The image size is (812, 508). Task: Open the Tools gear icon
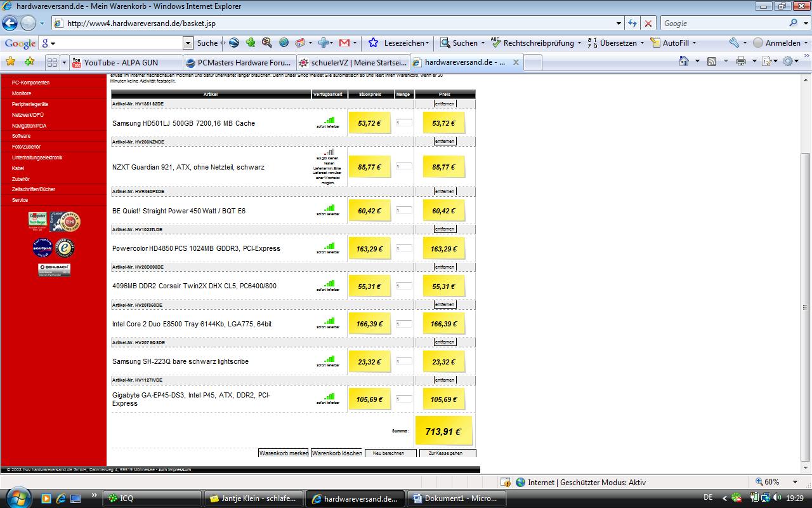click(x=789, y=62)
